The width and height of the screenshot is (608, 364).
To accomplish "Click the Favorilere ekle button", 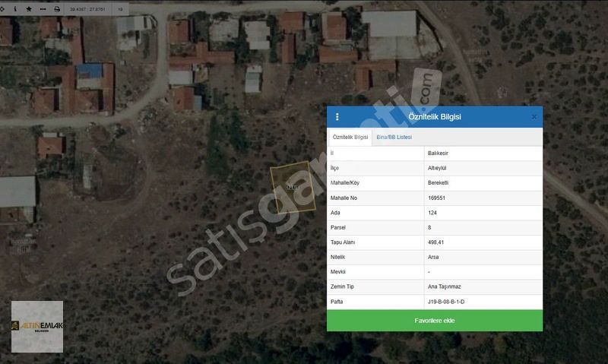I will [435, 321].
